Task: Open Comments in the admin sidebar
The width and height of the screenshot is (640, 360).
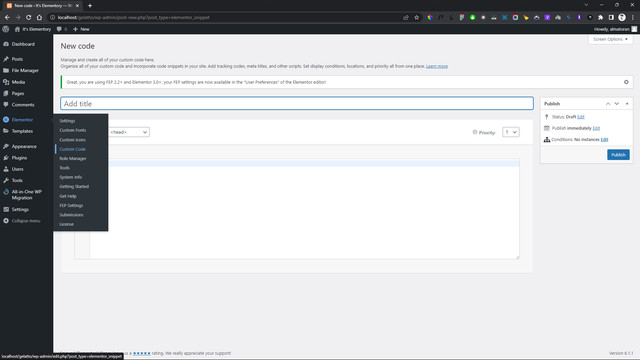Action: pos(23,105)
